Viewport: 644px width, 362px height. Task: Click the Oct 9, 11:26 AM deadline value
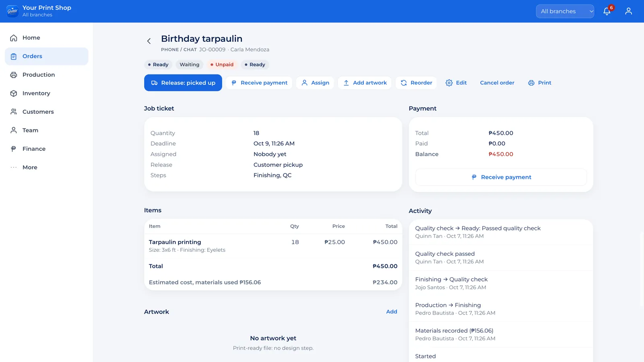pyautogui.click(x=274, y=144)
